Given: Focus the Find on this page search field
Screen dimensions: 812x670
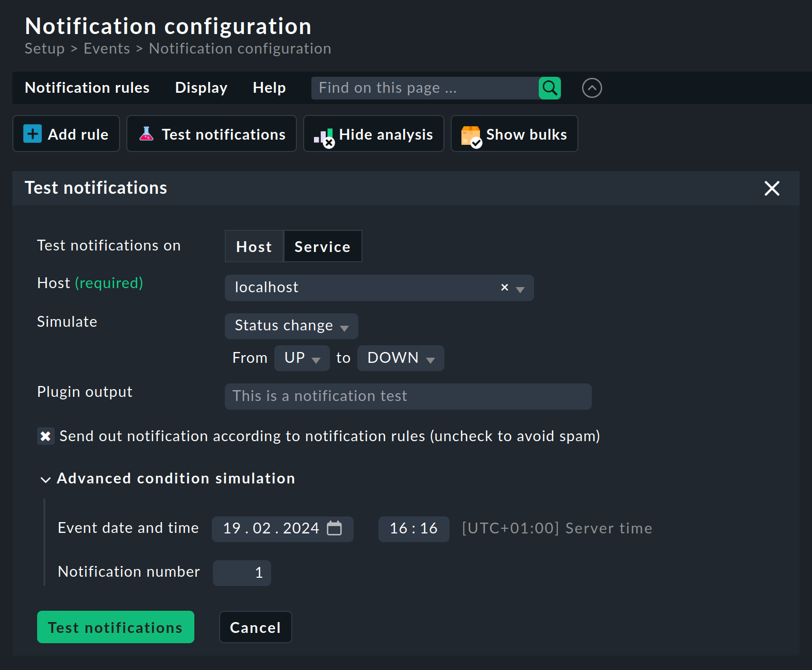Looking at the screenshot, I should point(425,88).
